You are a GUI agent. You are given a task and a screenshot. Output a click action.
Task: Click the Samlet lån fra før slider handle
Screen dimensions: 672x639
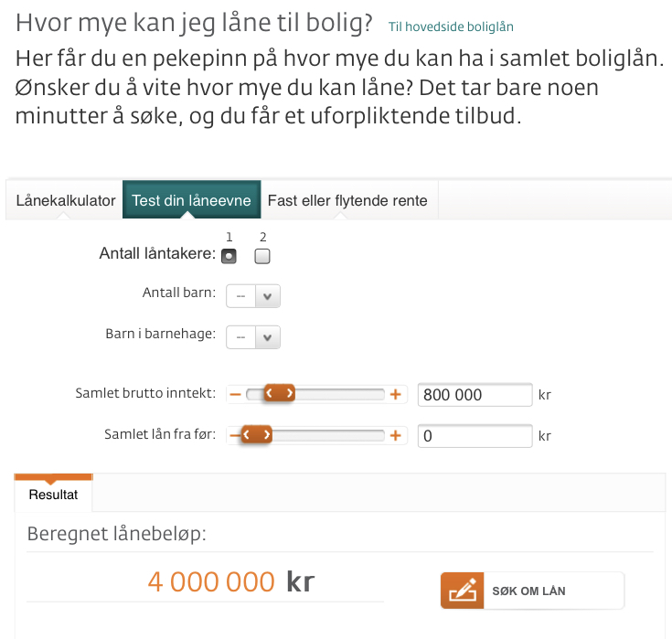click(x=256, y=434)
